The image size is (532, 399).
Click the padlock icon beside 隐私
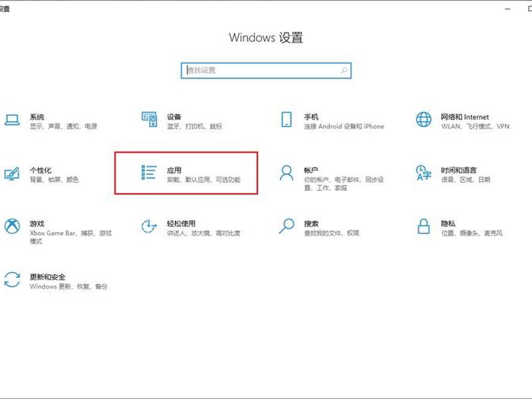tap(424, 226)
